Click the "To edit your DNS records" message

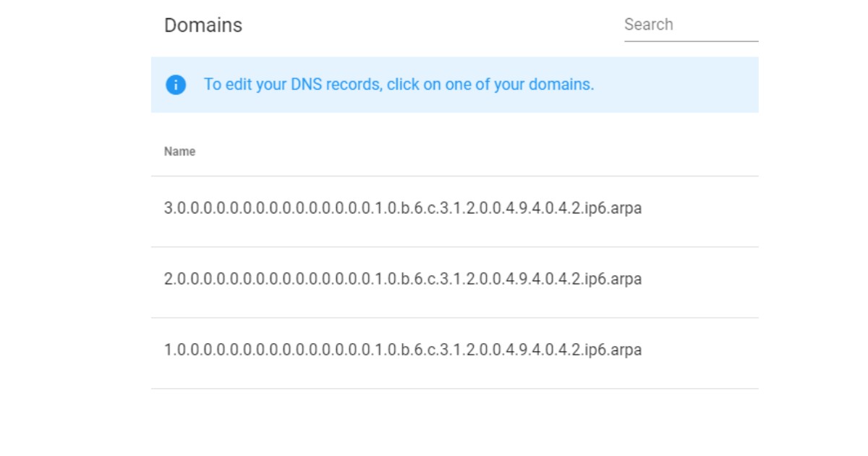399,85
